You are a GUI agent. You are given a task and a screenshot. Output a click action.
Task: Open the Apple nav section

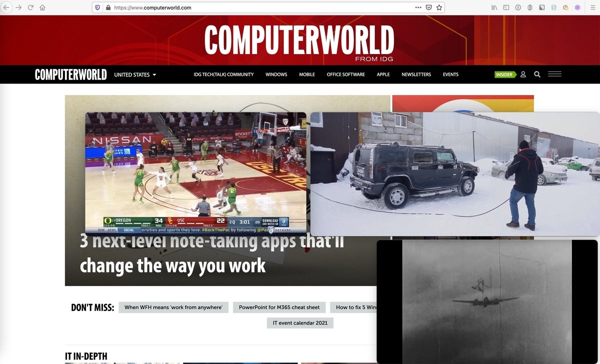pyautogui.click(x=383, y=74)
